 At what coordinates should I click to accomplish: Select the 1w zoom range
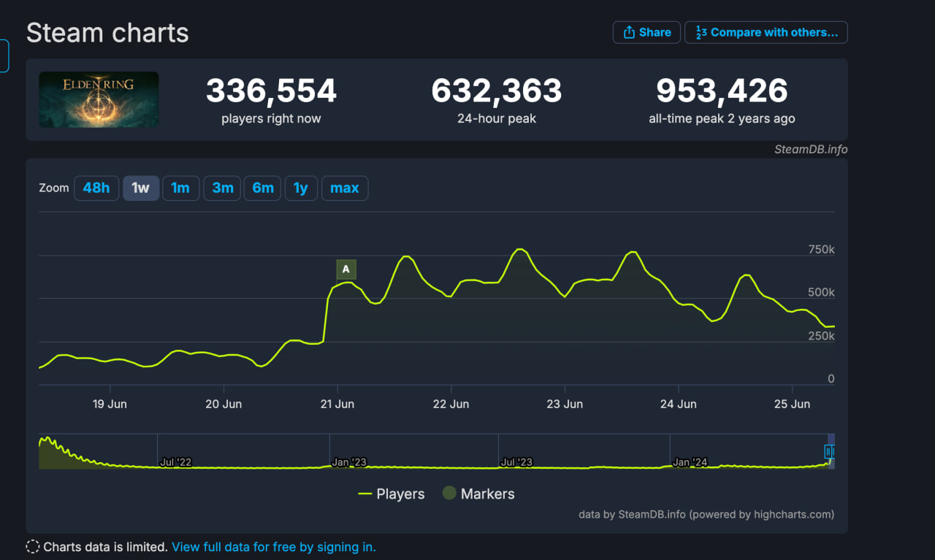coord(140,188)
